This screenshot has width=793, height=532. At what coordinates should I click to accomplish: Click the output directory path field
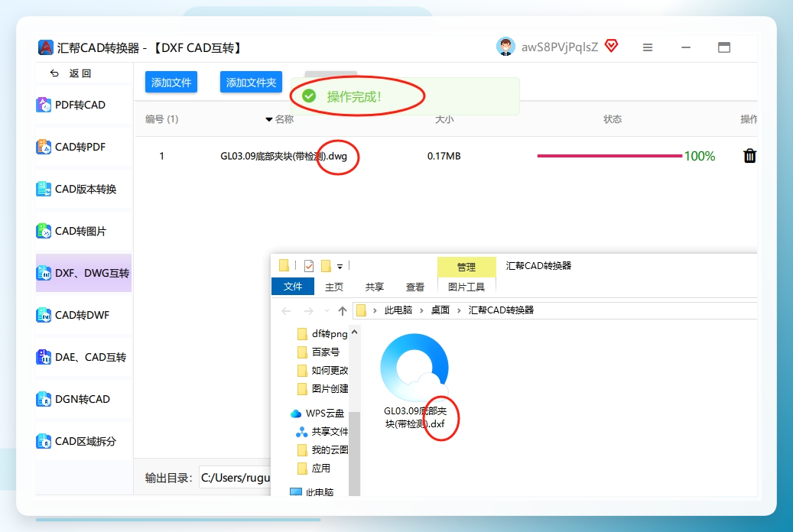point(236,478)
